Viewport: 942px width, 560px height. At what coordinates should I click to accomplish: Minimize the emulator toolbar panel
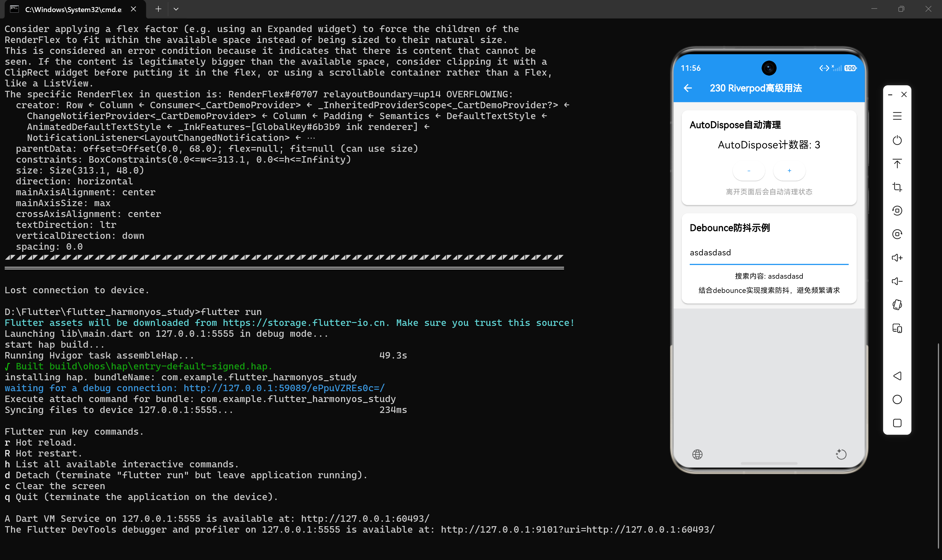tap(890, 95)
